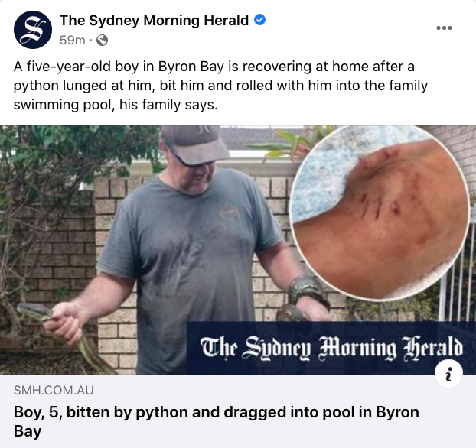Open the SMH.COM.AU domain link
Image resolution: width=476 pixels, height=448 pixels.
click(x=54, y=390)
